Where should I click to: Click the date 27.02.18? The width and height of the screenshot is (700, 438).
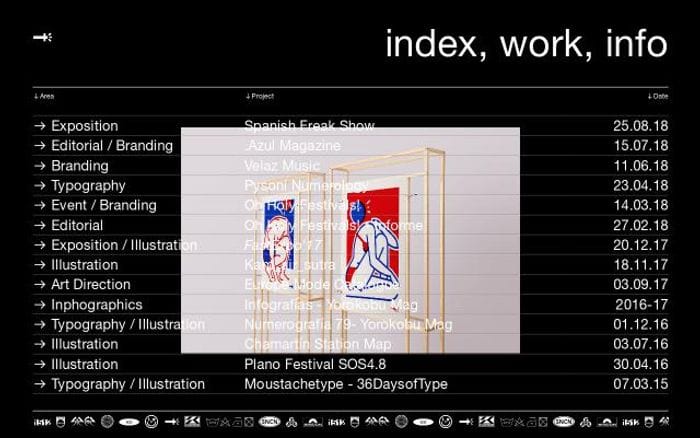(641, 225)
